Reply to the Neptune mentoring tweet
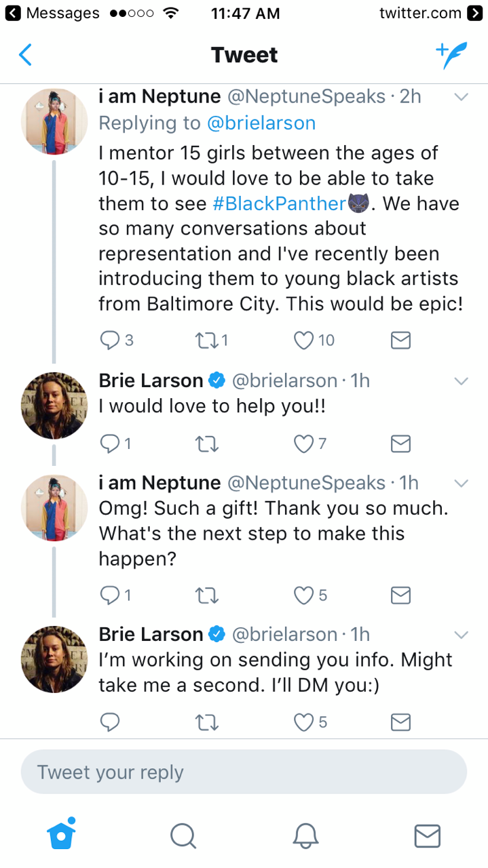488x868 pixels. click(x=109, y=340)
